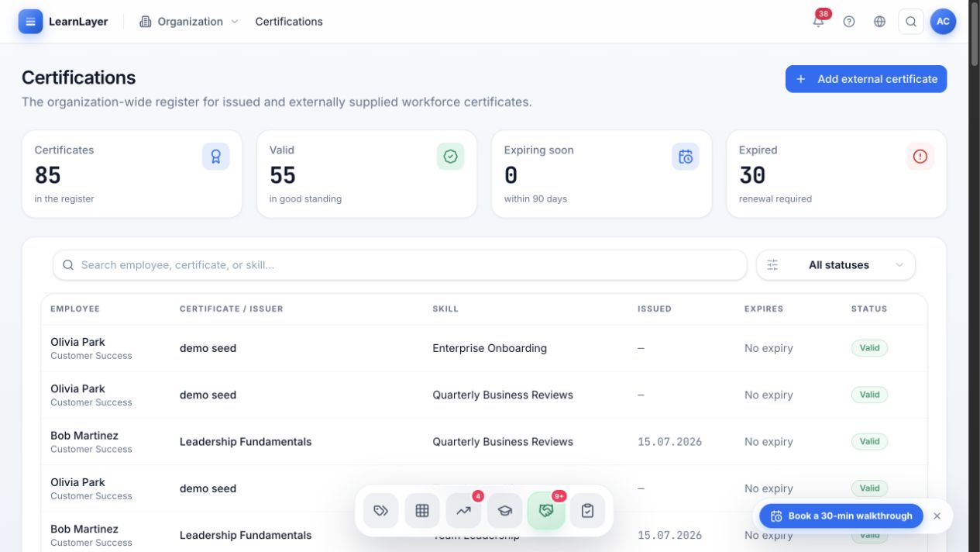Viewport: 980px width, 552px height.
Task: Click Bob Martinez's Quarterly Business Reviews skill
Action: pyautogui.click(x=503, y=442)
